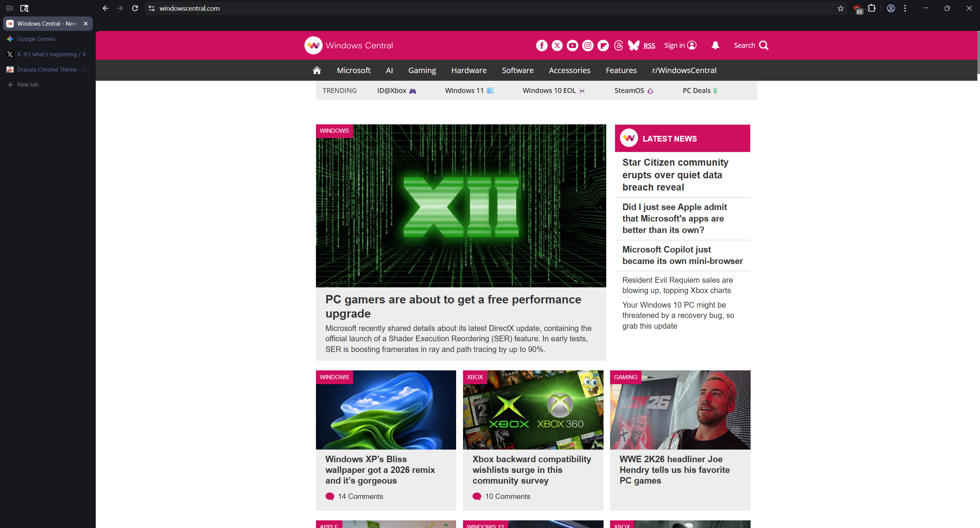The image size is (980, 528).
Task: Click the notification bell icon
Action: pyautogui.click(x=715, y=45)
